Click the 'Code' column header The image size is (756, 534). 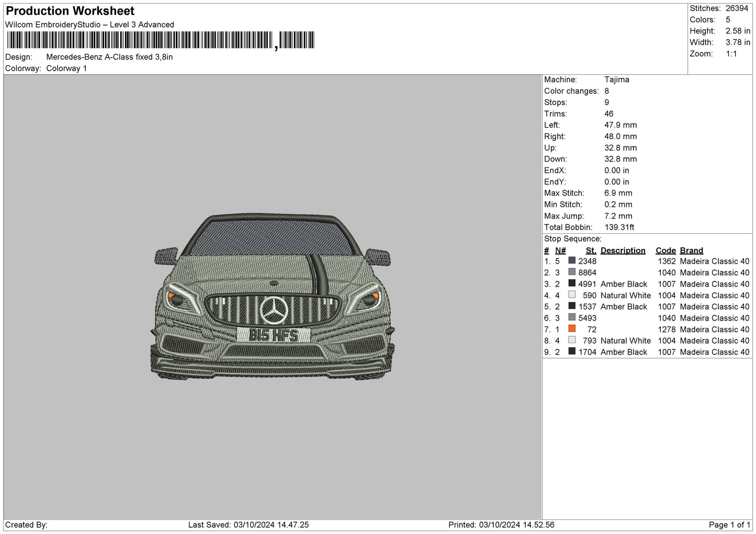(665, 251)
